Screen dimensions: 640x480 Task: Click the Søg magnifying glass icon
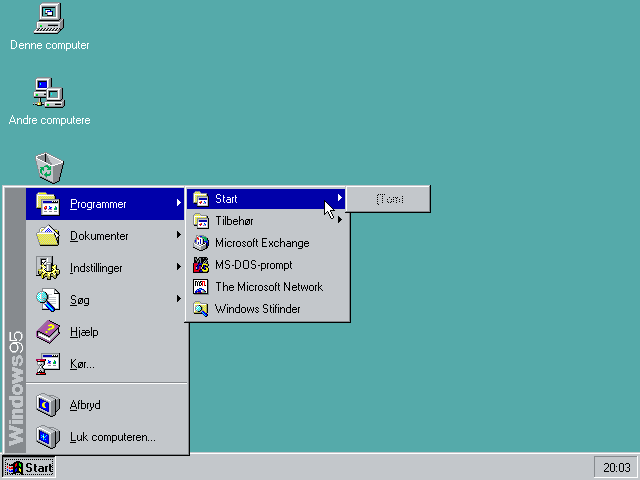(48, 300)
